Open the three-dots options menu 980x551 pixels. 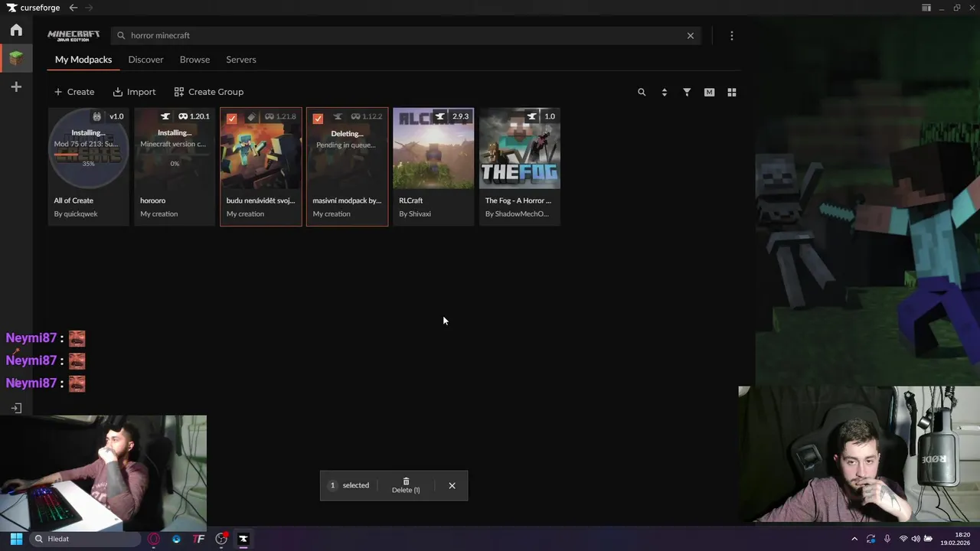pos(732,35)
